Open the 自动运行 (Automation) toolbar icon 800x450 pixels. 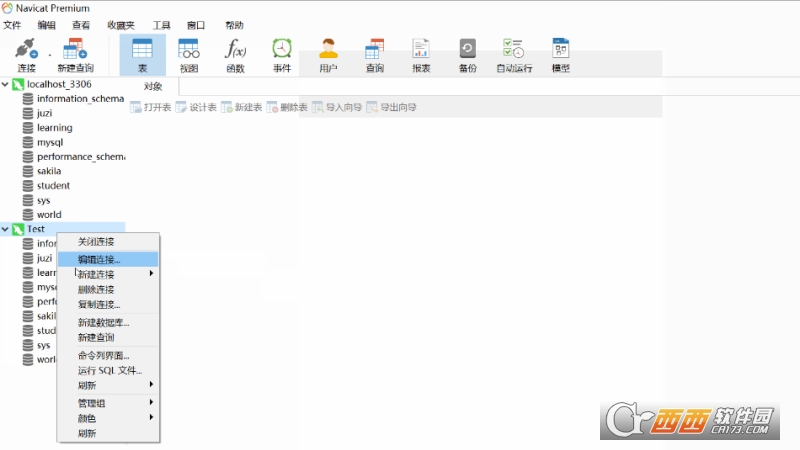point(514,49)
